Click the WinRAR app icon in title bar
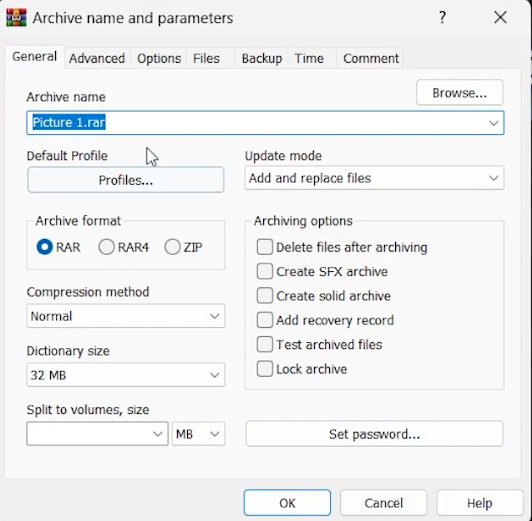 pos(16,17)
